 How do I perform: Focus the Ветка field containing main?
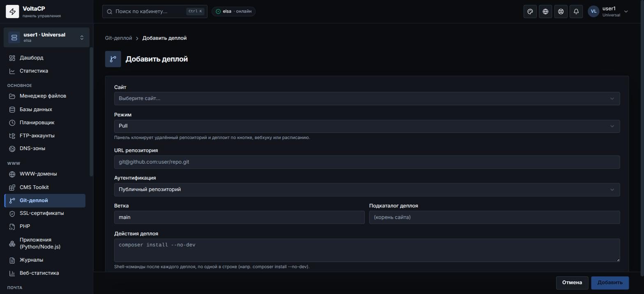tap(239, 217)
